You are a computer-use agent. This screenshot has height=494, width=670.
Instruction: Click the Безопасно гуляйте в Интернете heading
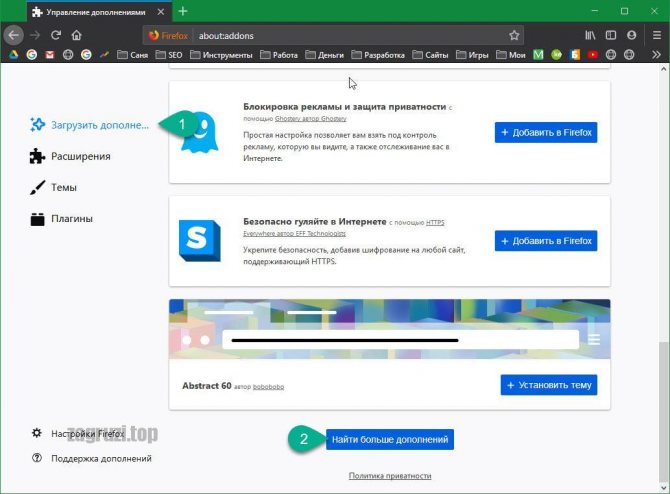coord(314,222)
